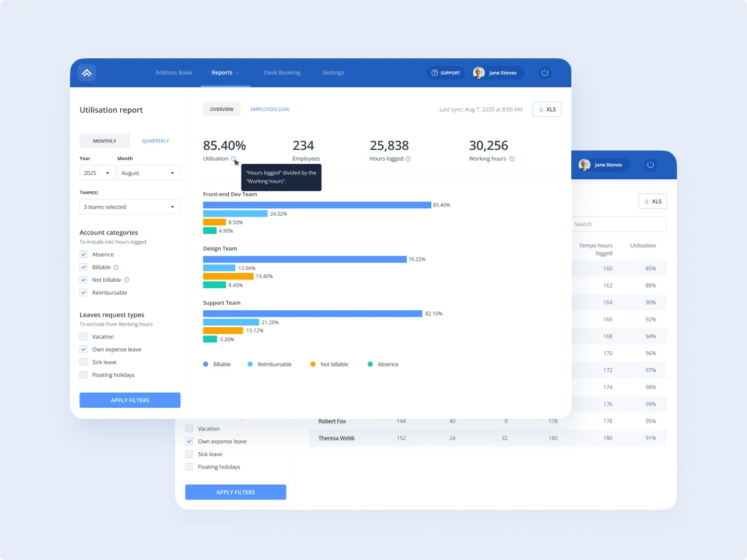Uncheck Own expense leave filter
747x560 pixels.
click(x=83, y=349)
